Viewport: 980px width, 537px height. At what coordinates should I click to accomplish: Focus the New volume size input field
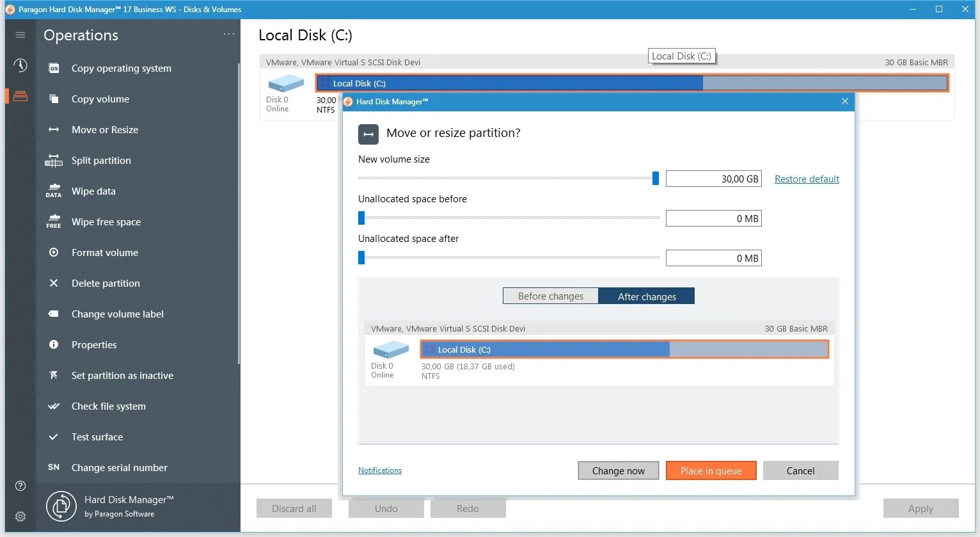point(714,179)
